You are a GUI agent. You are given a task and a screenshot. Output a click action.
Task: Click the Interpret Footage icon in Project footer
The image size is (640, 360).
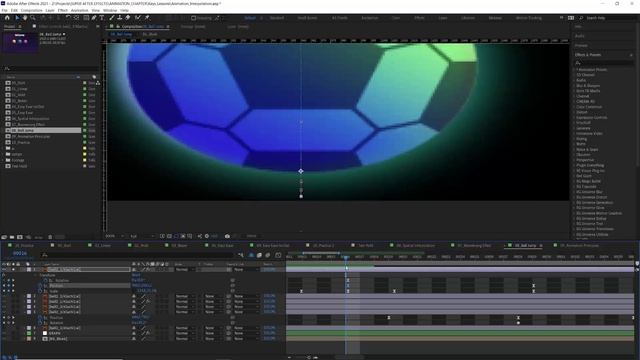point(4,237)
